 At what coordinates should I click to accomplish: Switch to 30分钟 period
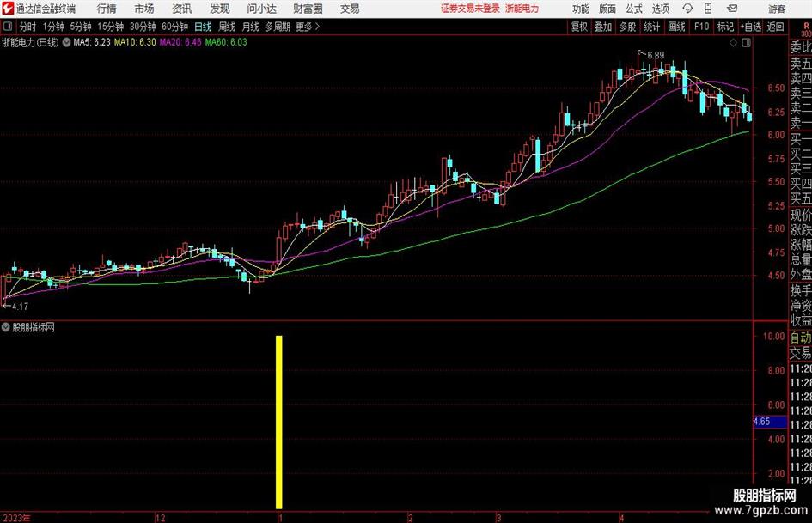tap(143, 27)
